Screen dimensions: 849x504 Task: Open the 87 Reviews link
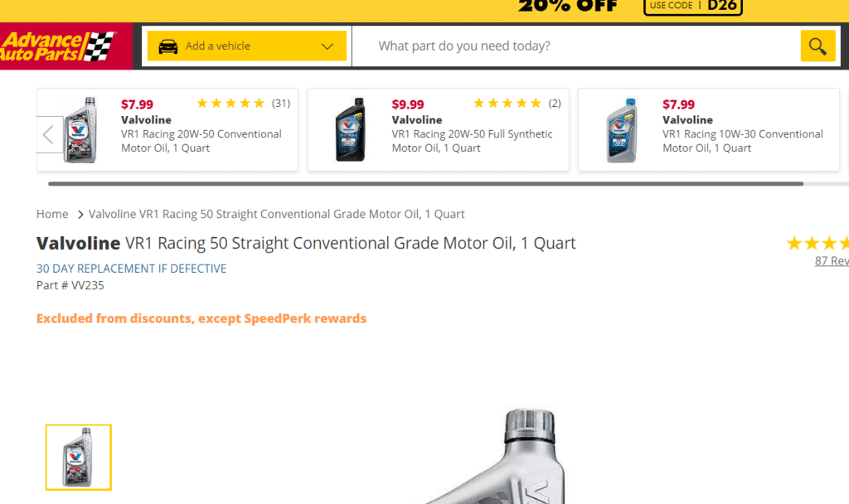tap(832, 261)
